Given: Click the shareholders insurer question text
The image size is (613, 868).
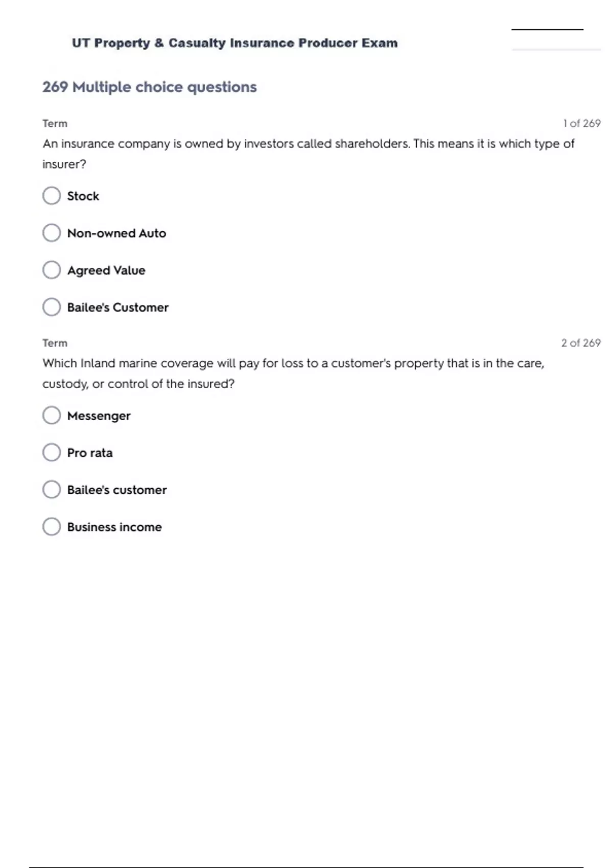Looking at the screenshot, I should pyautogui.click(x=308, y=154).
